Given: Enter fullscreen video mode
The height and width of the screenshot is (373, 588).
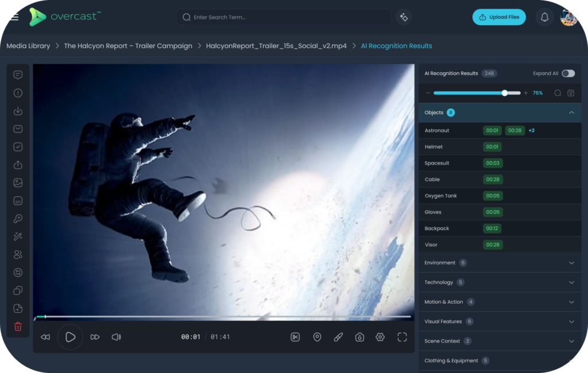Looking at the screenshot, I should 402,337.
